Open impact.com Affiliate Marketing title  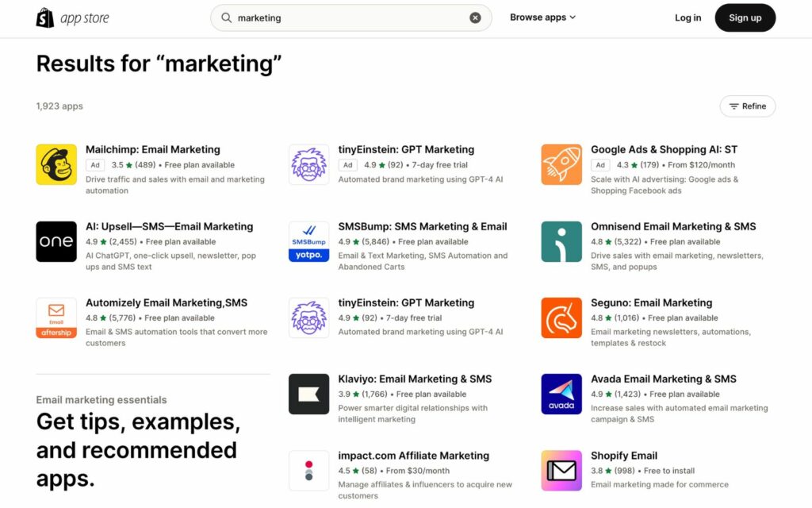tap(413, 456)
